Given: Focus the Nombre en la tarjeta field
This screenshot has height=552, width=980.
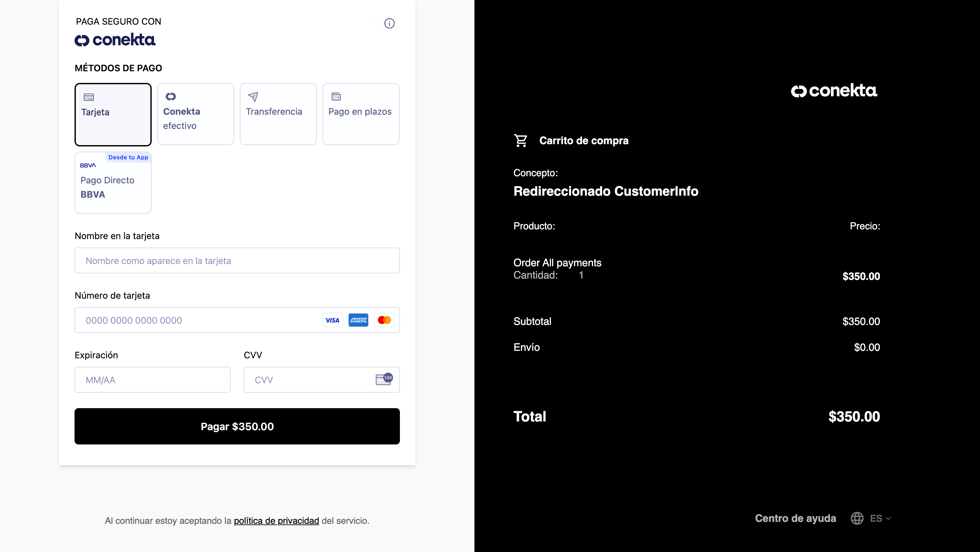Looking at the screenshot, I should [237, 261].
